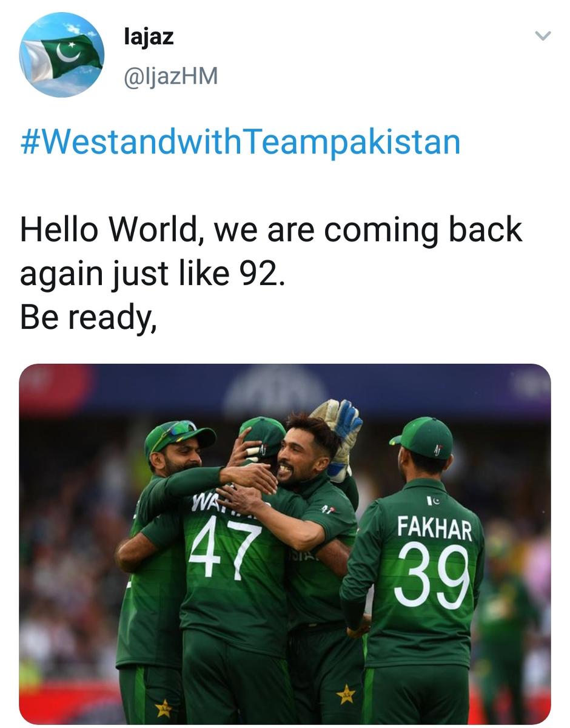This screenshot has height=728, width=570.
Task: Expand the tweet options chevron
Action: tap(543, 36)
